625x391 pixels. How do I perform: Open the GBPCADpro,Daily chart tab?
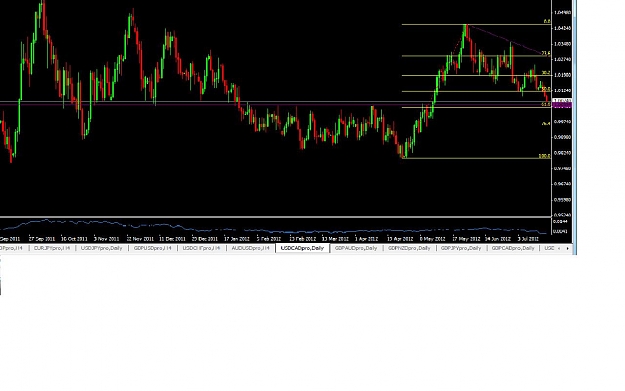click(x=513, y=248)
